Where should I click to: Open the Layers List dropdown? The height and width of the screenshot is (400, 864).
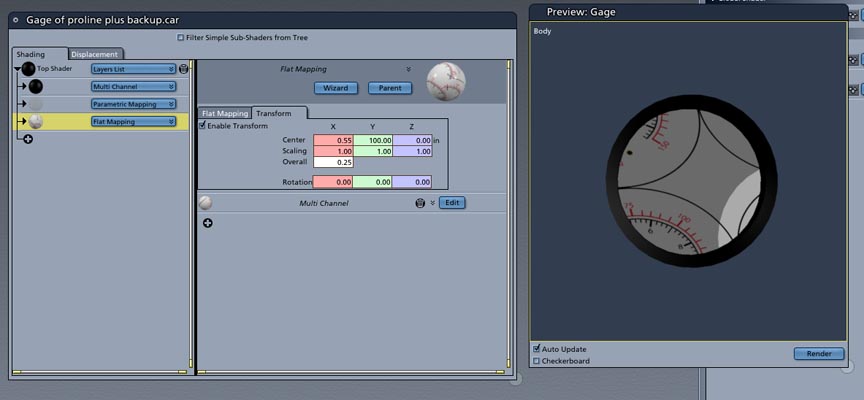coord(133,69)
